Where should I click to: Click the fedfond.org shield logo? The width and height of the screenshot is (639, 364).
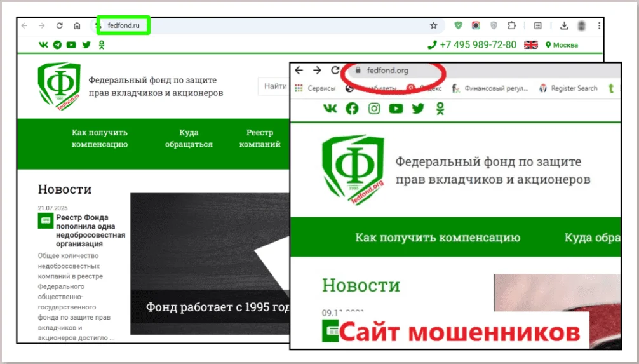click(x=353, y=170)
